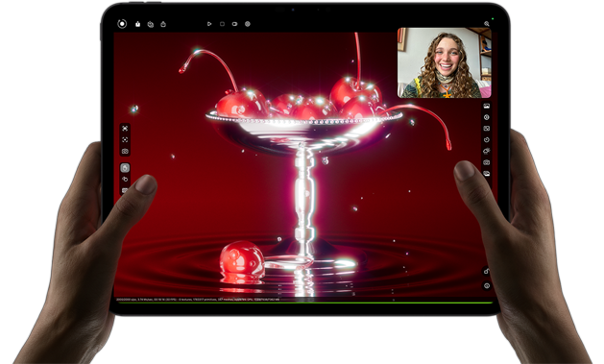The image size is (604, 364).
Task: Tap the focus-target icon in left toolbar
Action: pyautogui.click(x=125, y=140)
